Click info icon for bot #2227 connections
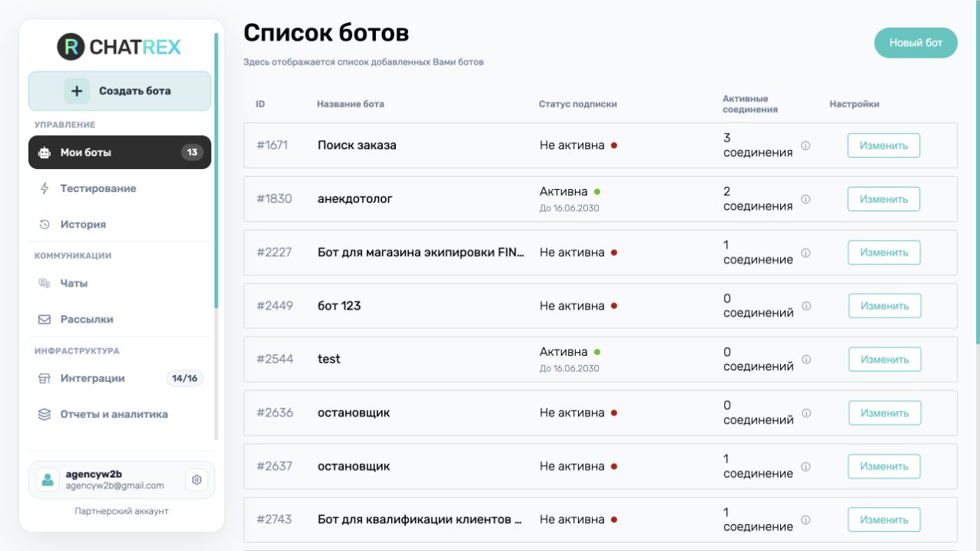Viewport: 980px width, 551px height. click(x=806, y=252)
